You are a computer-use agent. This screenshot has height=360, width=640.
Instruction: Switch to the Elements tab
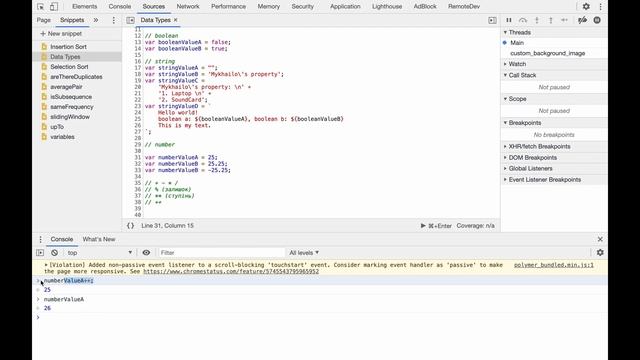84,7
